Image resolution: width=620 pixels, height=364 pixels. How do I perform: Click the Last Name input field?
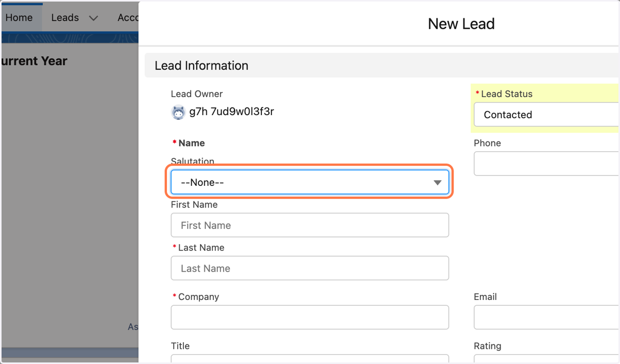coord(309,268)
